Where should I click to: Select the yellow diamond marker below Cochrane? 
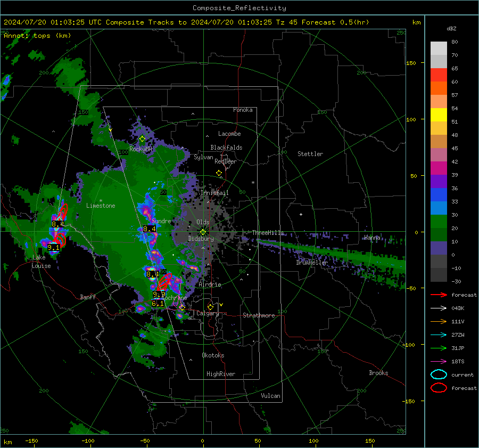[x=182, y=307]
